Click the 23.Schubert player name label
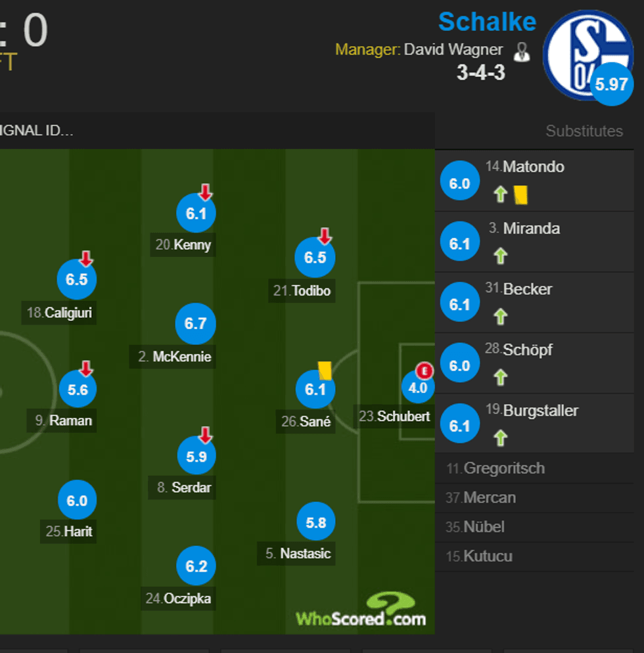 coord(395,416)
